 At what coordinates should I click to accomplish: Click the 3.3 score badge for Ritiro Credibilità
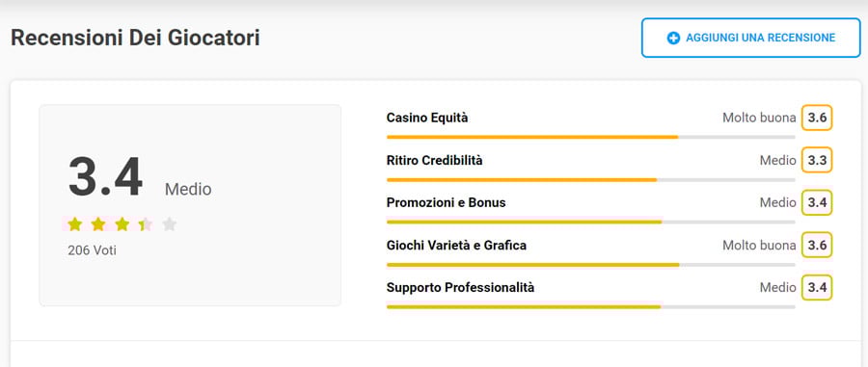tap(817, 160)
